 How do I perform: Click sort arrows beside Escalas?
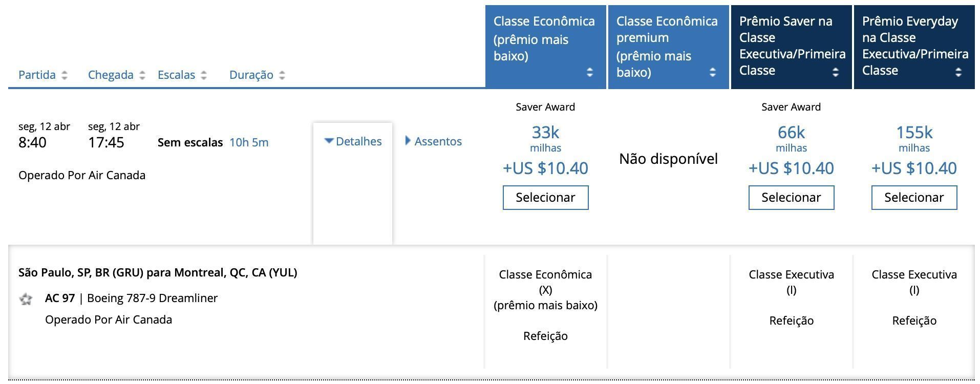pyautogui.click(x=204, y=75)
